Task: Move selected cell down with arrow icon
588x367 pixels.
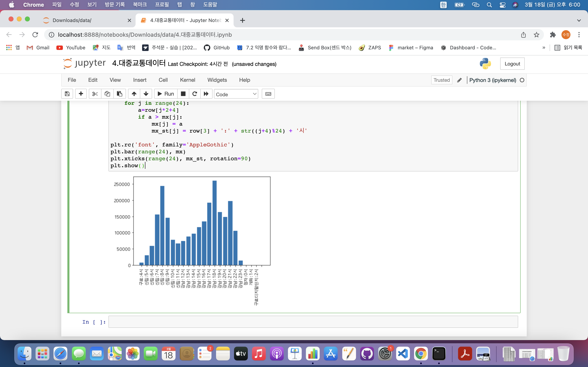Action: (x=146, y=94)
